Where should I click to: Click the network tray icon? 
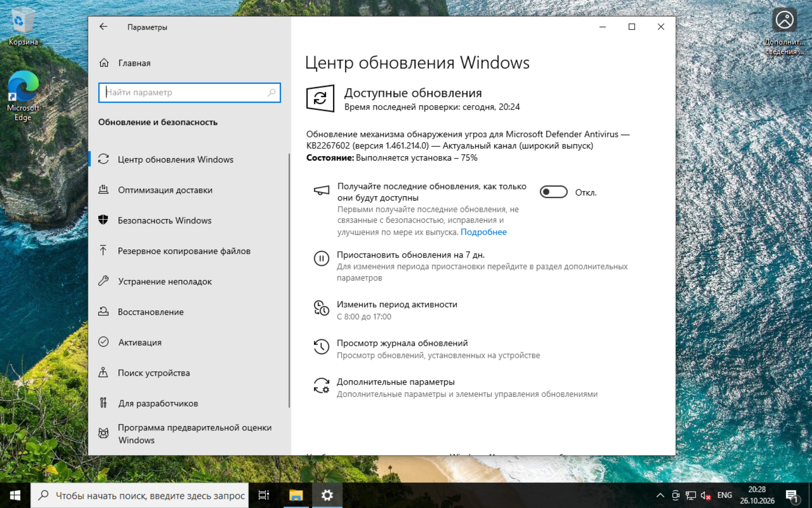pos(691,495)
